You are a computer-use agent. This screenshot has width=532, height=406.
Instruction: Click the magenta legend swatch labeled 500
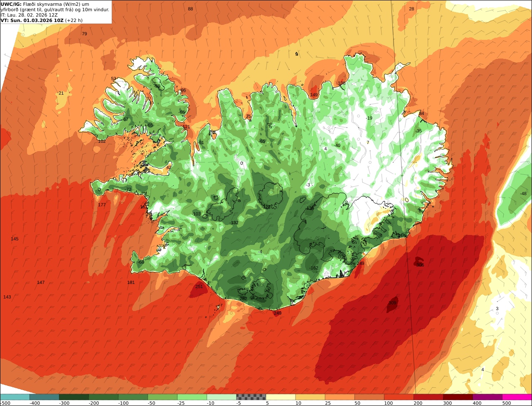(517, 397)
